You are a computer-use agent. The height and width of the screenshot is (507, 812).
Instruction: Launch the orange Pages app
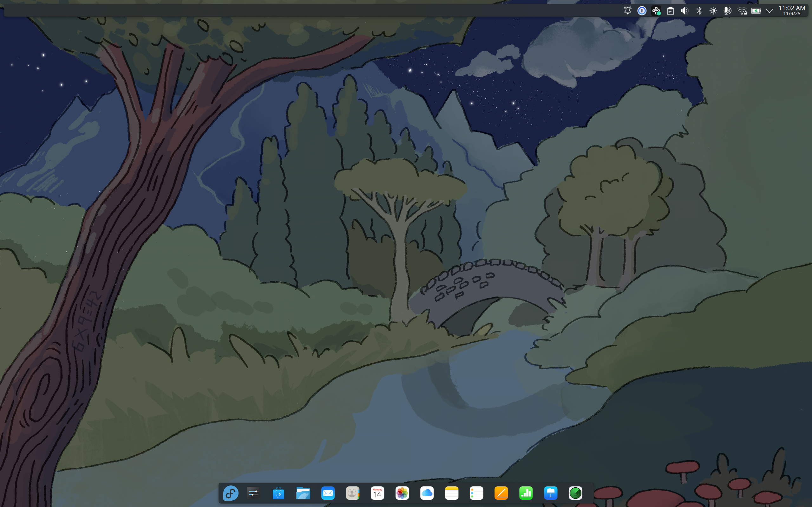pyautogui.click(x=501, y=493)
